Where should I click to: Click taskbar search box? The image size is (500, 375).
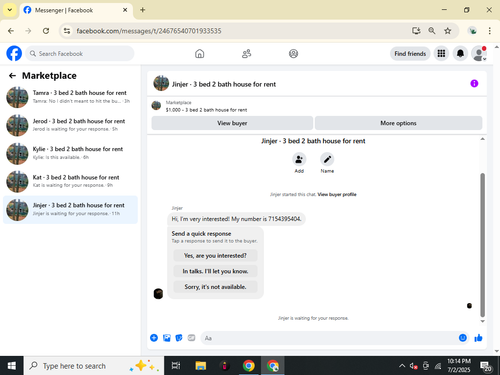point(94,366)
